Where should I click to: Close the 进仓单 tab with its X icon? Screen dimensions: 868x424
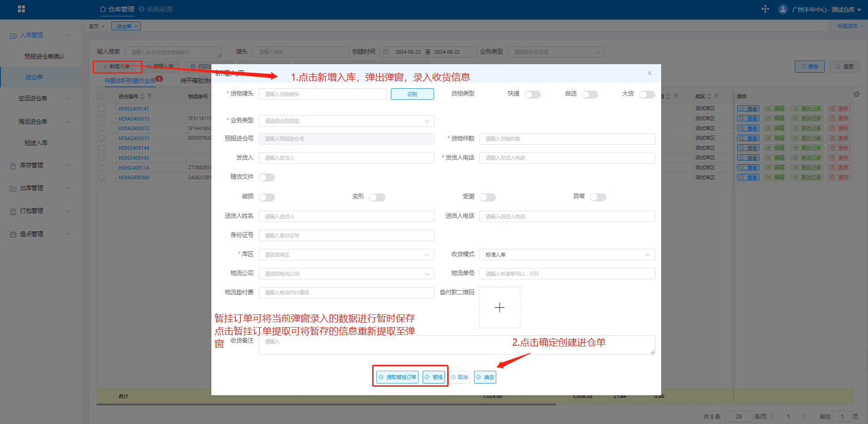coord(136,26)
